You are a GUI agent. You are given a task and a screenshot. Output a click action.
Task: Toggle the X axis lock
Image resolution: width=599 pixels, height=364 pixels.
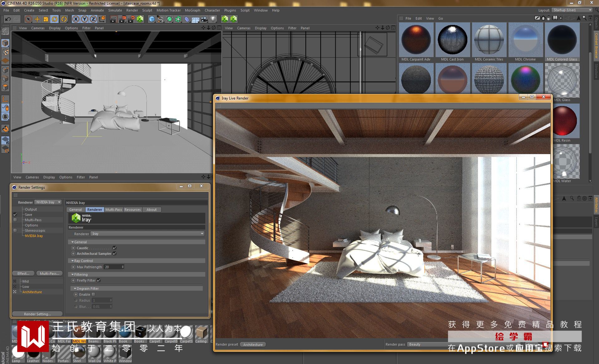pos(75,19)
